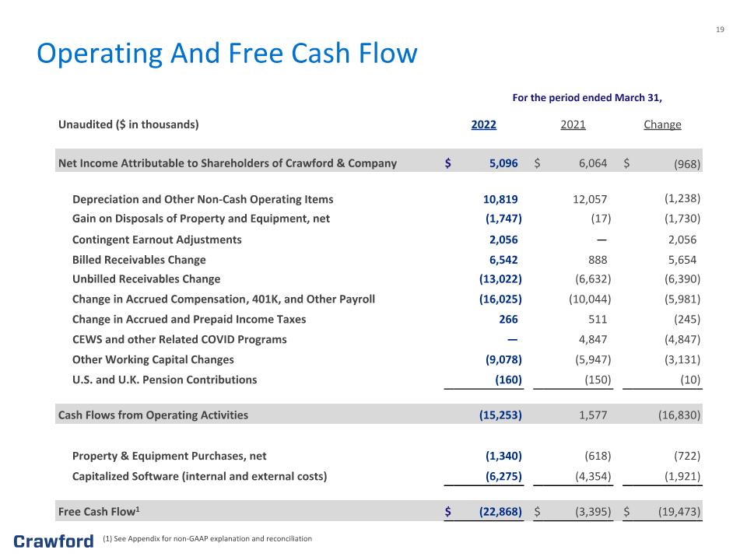The height and width of the screenshot is (560, 747).
Task: Click the Free Cash Flow row label
Action: tap(99, 512)
